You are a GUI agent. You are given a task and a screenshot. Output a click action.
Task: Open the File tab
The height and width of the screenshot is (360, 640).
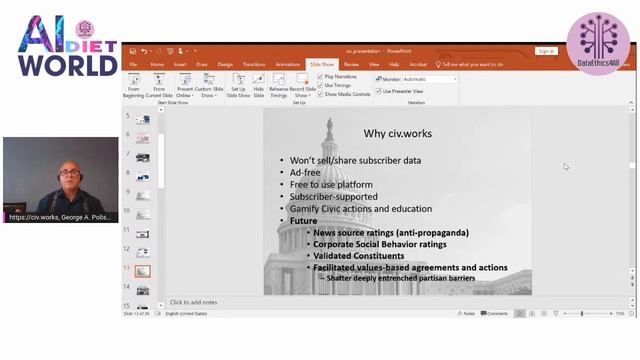133,64
